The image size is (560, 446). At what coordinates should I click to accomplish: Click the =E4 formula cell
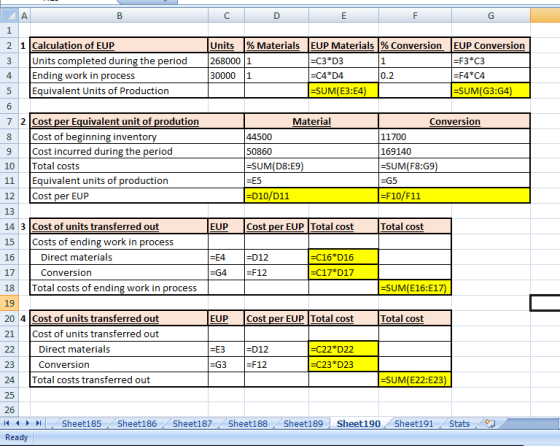[226, 257]
